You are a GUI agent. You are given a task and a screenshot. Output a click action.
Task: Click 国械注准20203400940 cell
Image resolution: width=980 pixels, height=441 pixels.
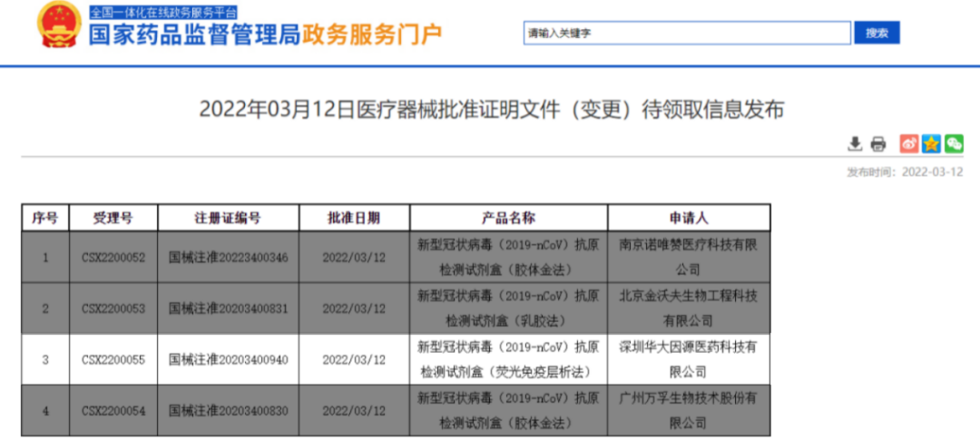(228, 360)
